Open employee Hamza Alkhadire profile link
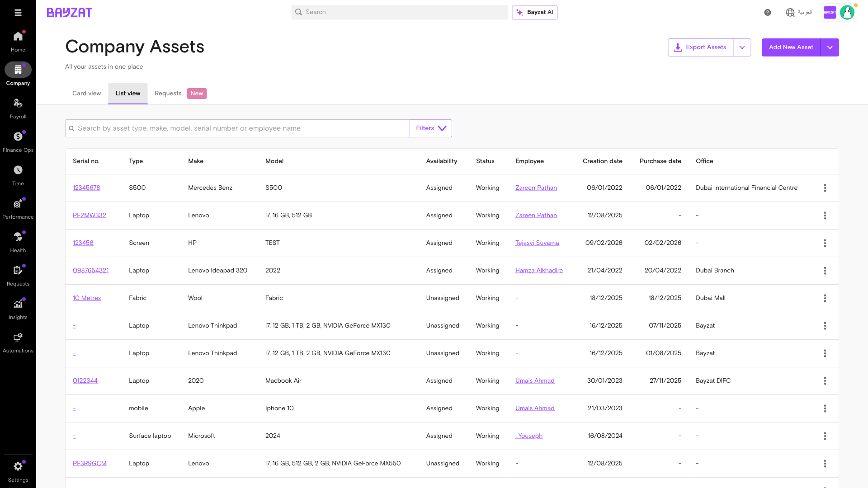 click(x=539, y=271)
